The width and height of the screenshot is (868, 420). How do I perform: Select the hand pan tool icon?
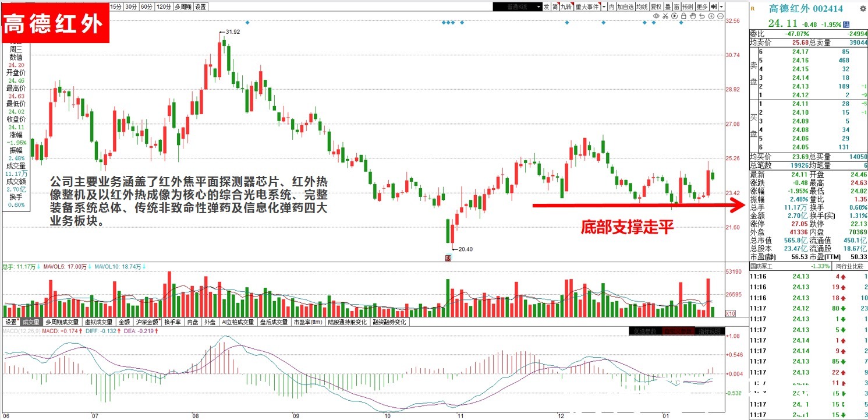tap(693, 16)
